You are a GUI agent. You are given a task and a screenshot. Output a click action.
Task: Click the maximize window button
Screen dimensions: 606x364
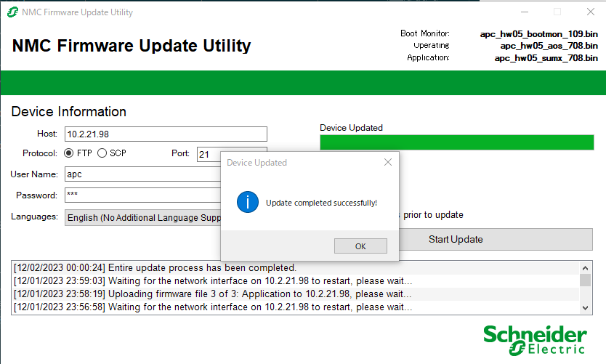point(557,12)
